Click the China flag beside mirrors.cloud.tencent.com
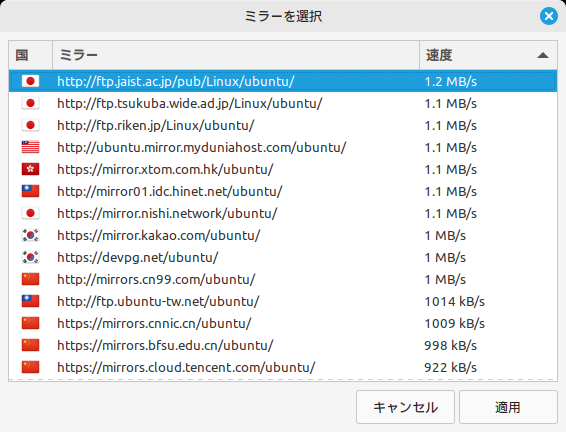This screenshot has height=432, width=566. 30,367
